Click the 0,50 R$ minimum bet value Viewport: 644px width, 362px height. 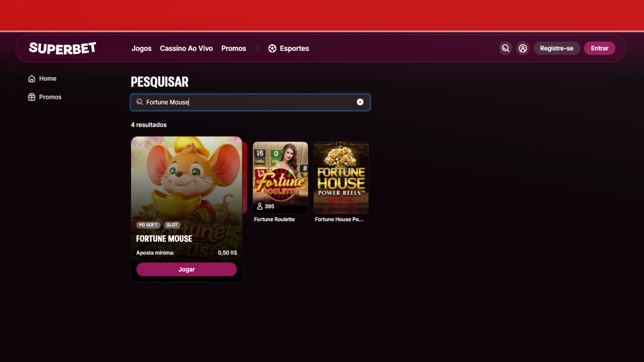coord(227,253)
